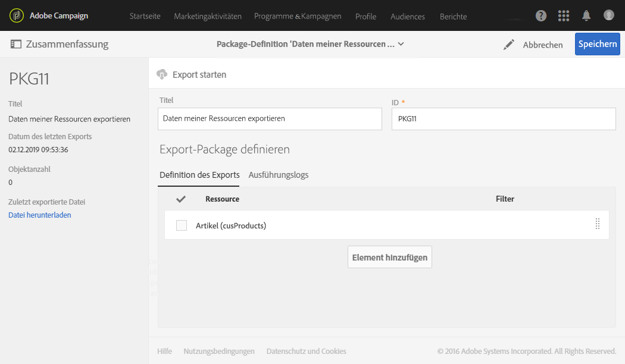The height and width of the screenshot is (364, 625).
Task: Open the notifications bell icon
Action: [586, 16]
